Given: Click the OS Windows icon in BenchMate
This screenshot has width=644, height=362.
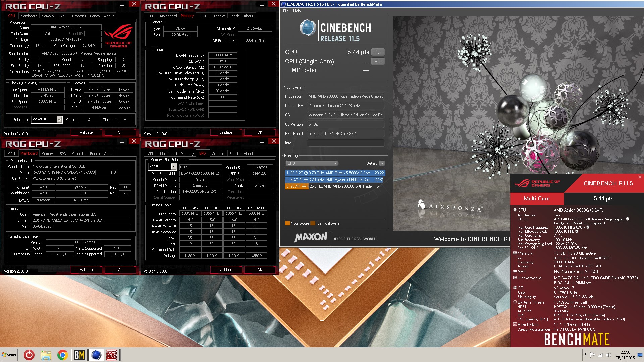Looking at the screenshot, I should point(515,288).
